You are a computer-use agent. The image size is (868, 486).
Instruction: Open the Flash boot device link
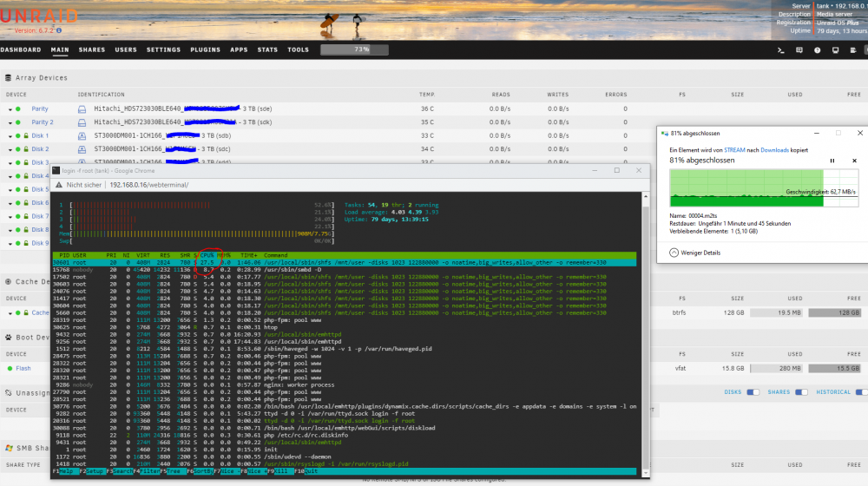coord(23,368)
